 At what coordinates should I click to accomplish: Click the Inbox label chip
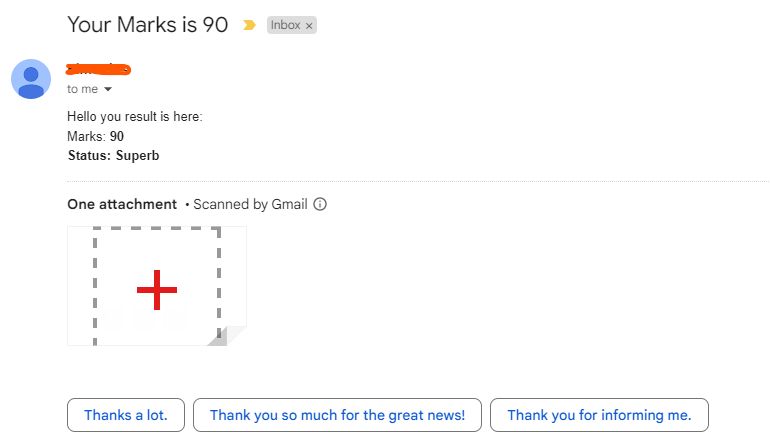[x=285, y=25]
